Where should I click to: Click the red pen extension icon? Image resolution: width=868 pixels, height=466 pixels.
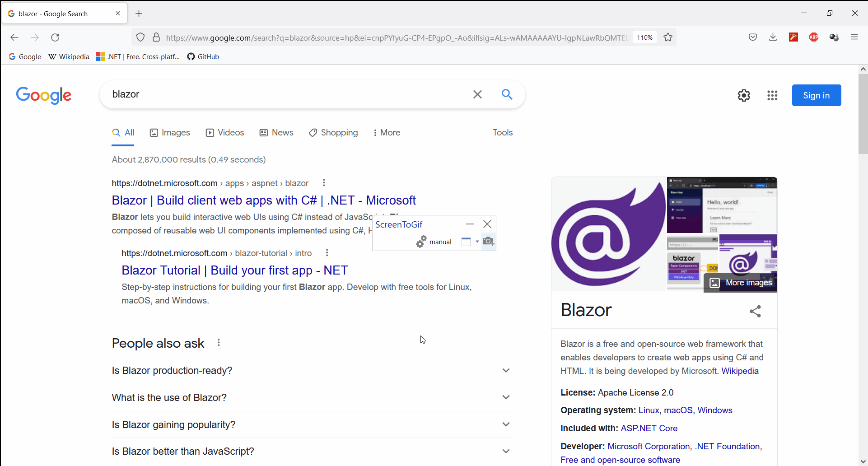[793, 37]
